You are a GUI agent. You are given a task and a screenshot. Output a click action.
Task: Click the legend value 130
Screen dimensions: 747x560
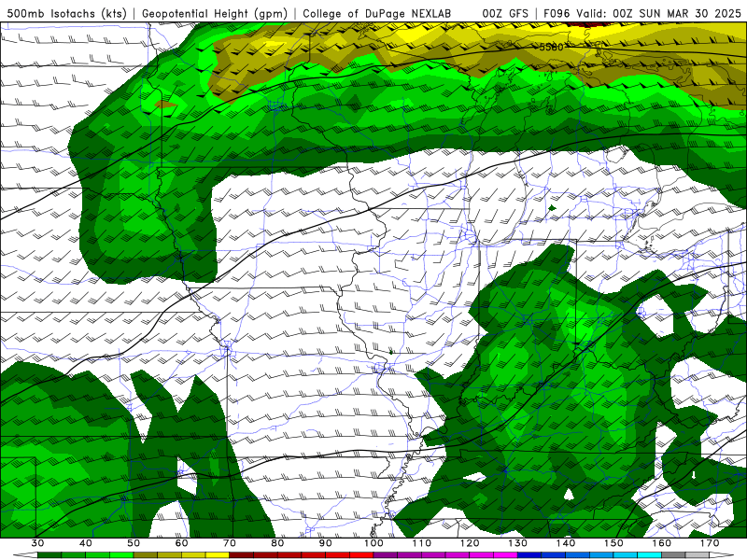click(x=517, y=543)
